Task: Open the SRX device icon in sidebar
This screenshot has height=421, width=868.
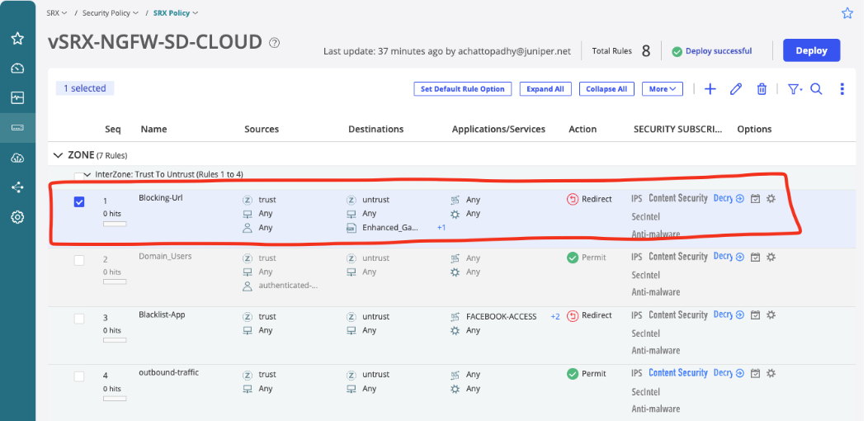Action: tap(17, 128)
